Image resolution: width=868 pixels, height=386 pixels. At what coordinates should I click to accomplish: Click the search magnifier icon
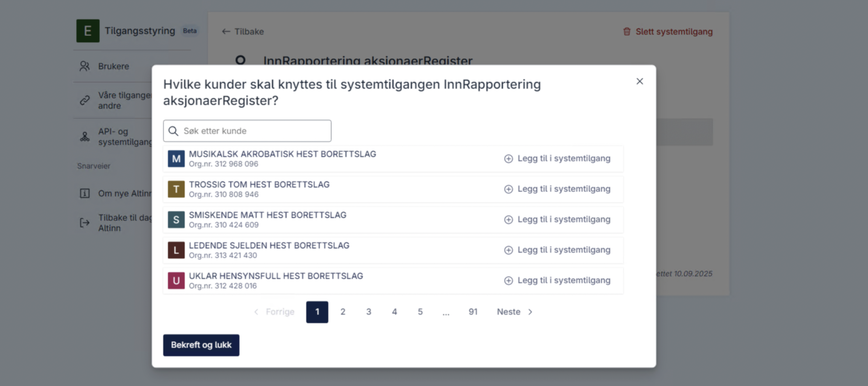(173, 131)
